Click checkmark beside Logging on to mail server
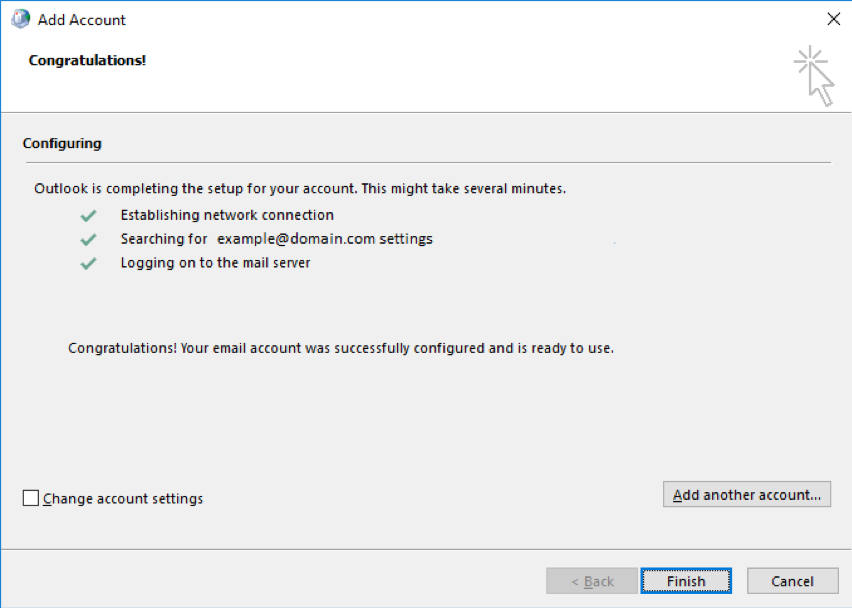 point(88,264)
